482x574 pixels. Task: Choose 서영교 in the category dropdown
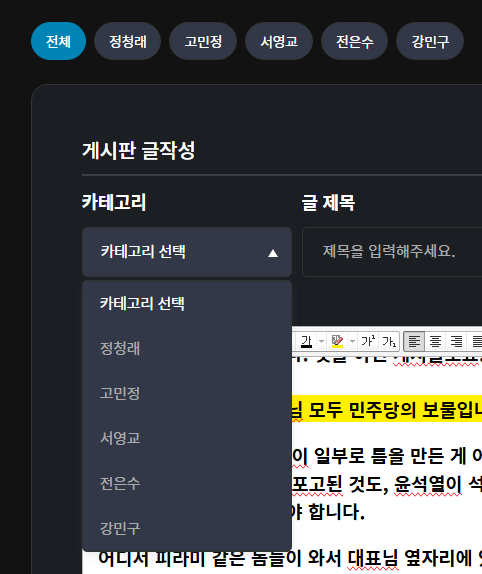187,438
